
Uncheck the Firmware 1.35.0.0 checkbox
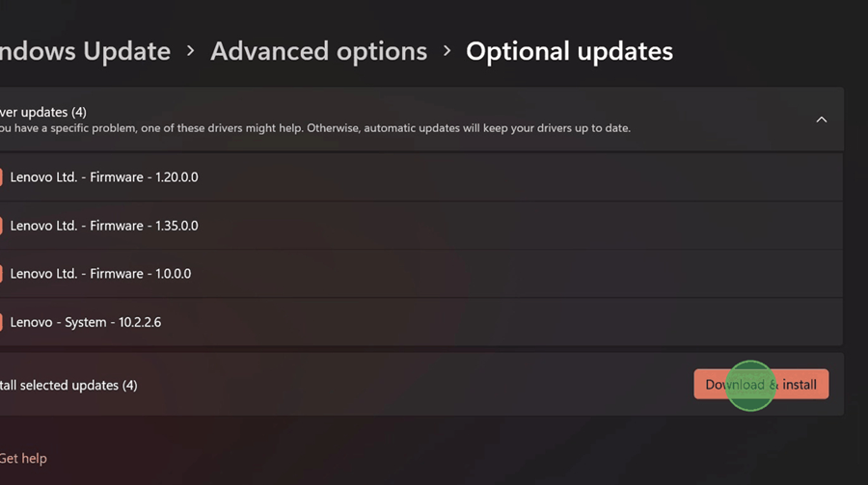point(1,226)
